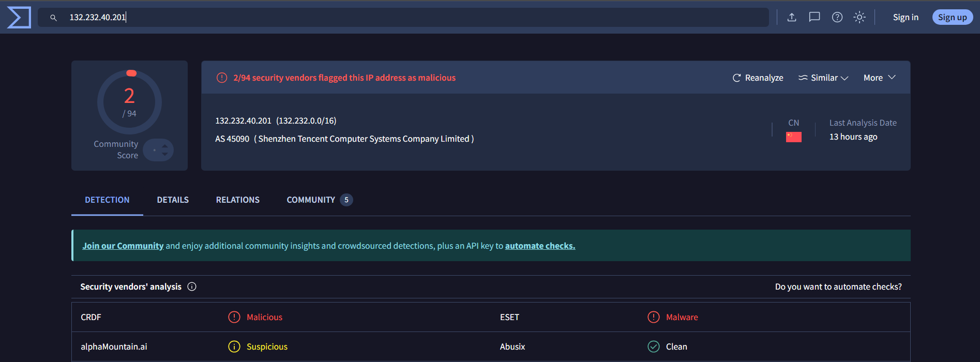
Task: Vote using the Community Score up arrow
Action: tap(164, 146)
